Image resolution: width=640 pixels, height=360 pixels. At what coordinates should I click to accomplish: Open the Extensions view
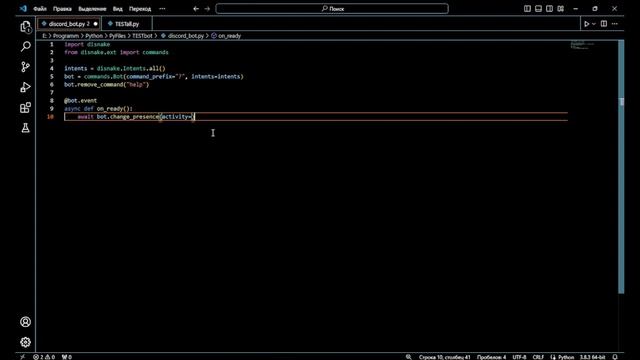(25, 107)
